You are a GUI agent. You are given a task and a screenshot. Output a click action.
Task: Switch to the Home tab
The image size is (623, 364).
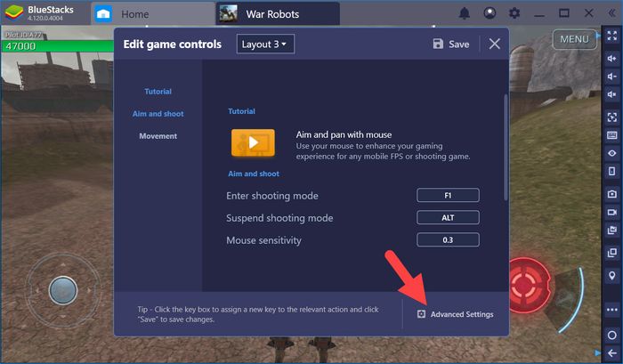pyautogui.click(x=153, y=14)
